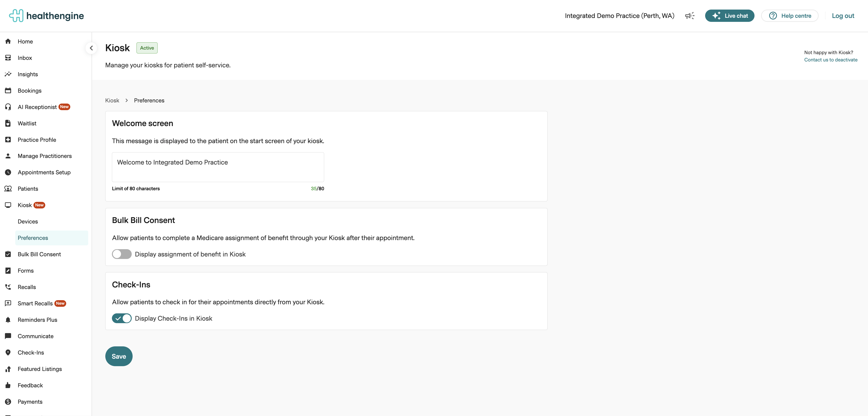Click Kiosk breadcrumb link
868x416 pixels.
point(112,100)
